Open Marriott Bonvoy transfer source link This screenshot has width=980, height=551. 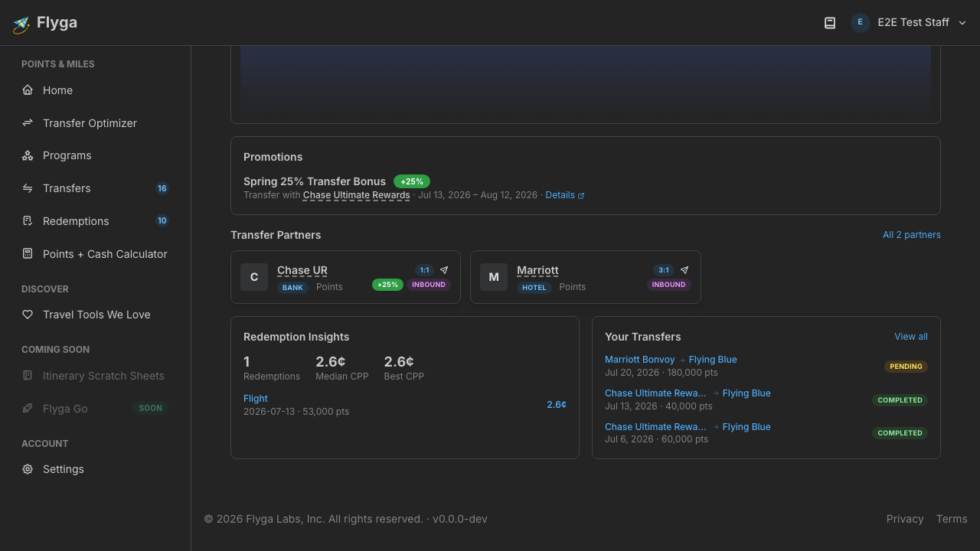point(640,360)
